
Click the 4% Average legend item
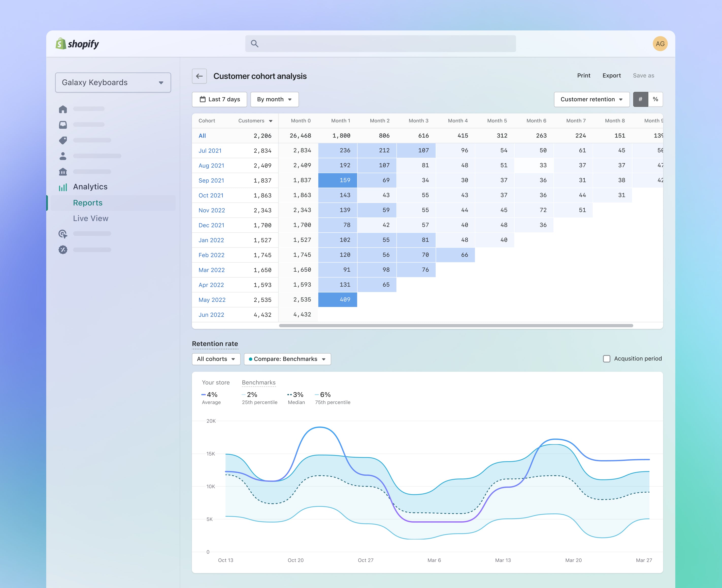coord(211,398)
